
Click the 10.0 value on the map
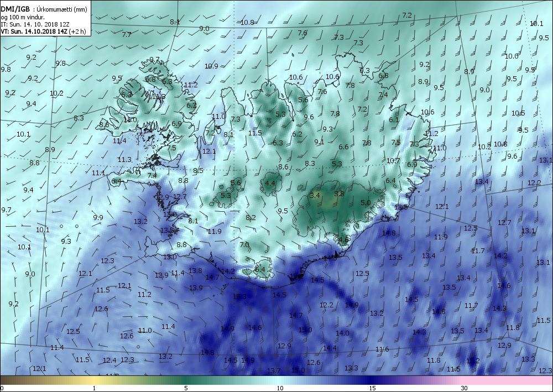512,56
